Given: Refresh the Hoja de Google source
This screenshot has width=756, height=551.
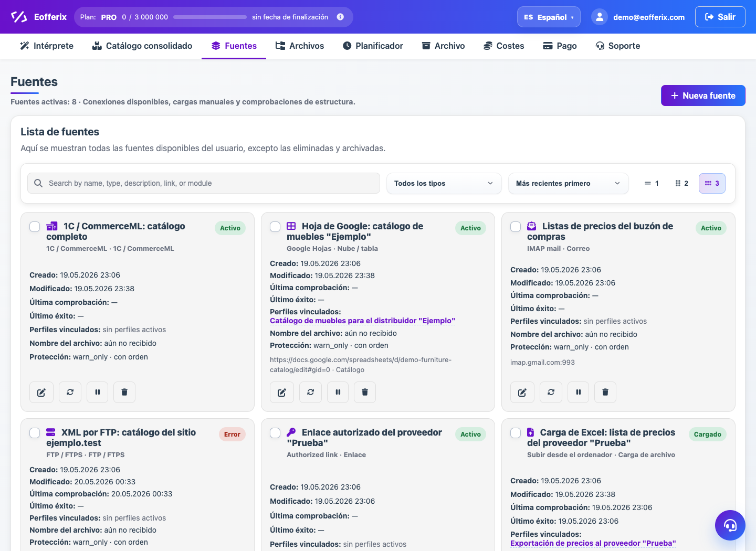Looking at the screenshot, I should [x=310, y=392].
